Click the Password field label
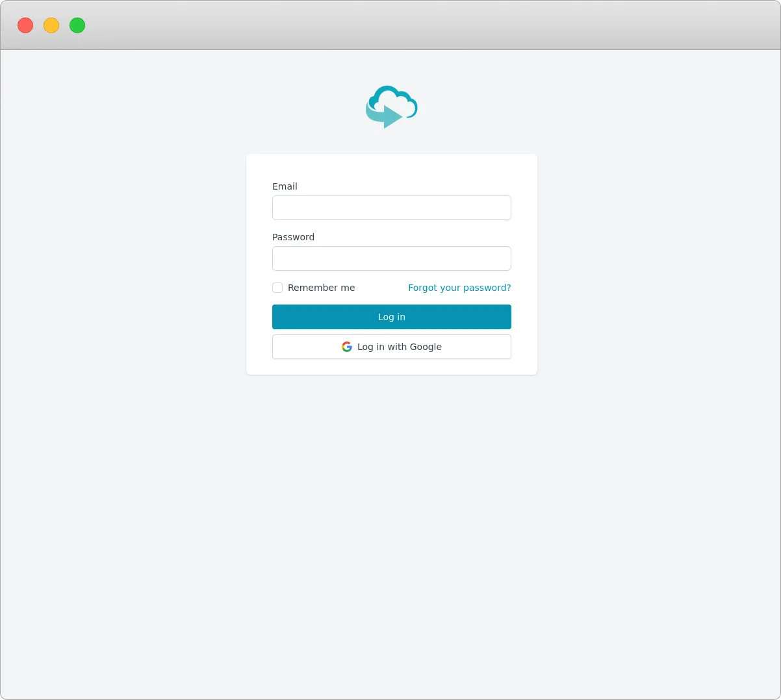Viewport: 781px width, 700px height. tap(293, 237)
